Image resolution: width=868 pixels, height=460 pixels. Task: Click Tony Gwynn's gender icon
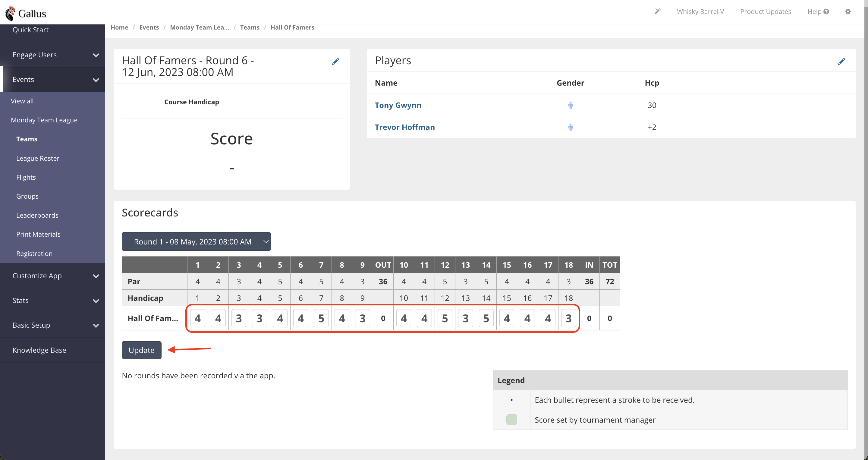(570, 105)
